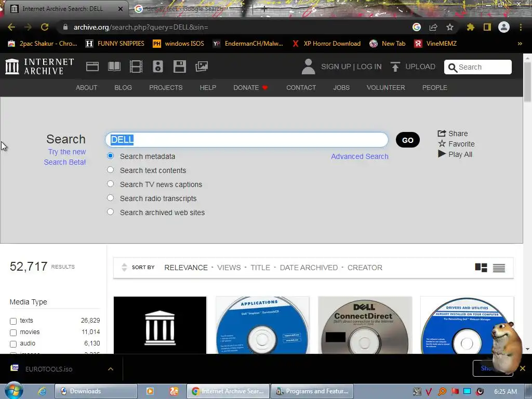The height and width of the screenshot is (399, 532).
Task: Open the Texts book icon
Action: 114,66
